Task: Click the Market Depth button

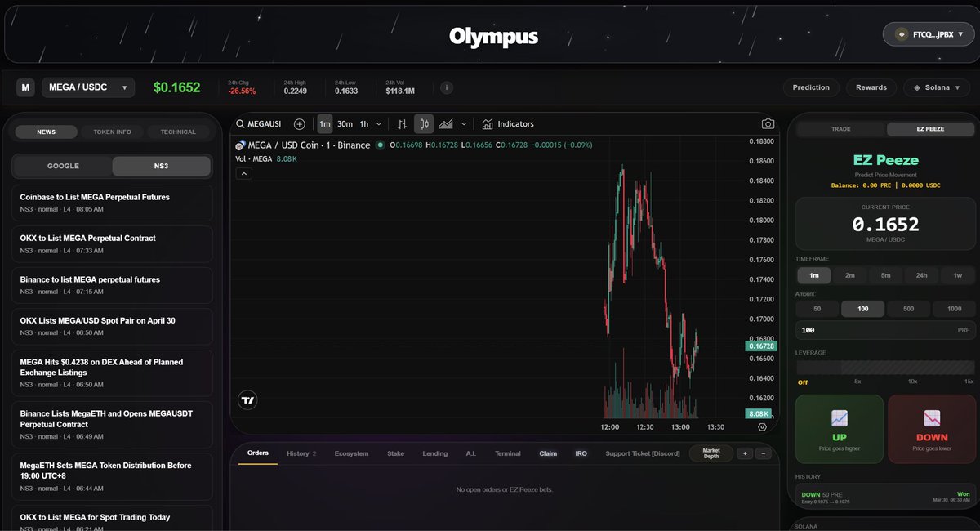Action: coord(711,453)
